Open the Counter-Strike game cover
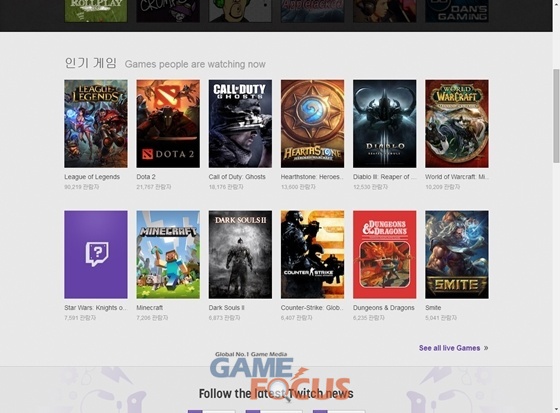Image resolution: width=560 pixels, height=413 pixels. pyautogui.click(x=312, y=254)
